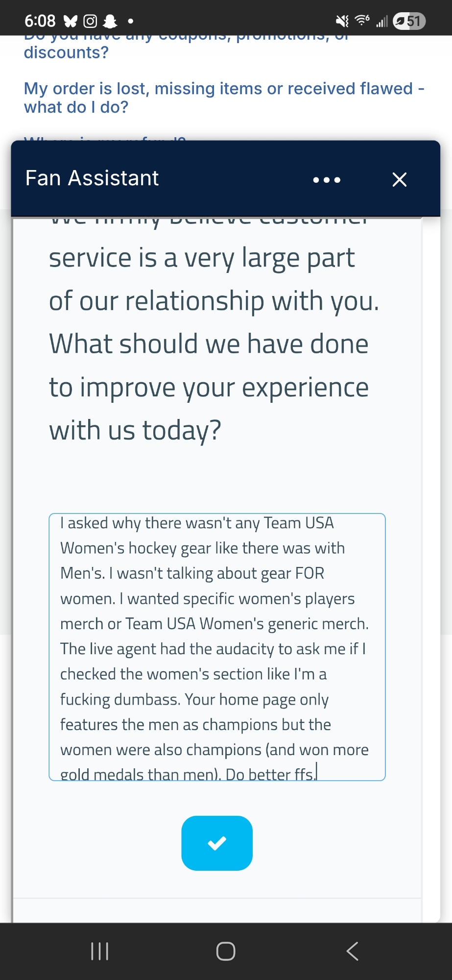This screenshot has width=452, height=980.
Task: Open the Fan Assistant three-dot options menu
Action: click(327, 180)
